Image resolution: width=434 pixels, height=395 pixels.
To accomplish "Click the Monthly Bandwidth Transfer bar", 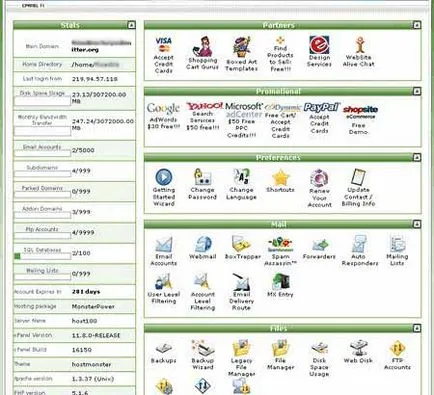I will tap(42, 131).
